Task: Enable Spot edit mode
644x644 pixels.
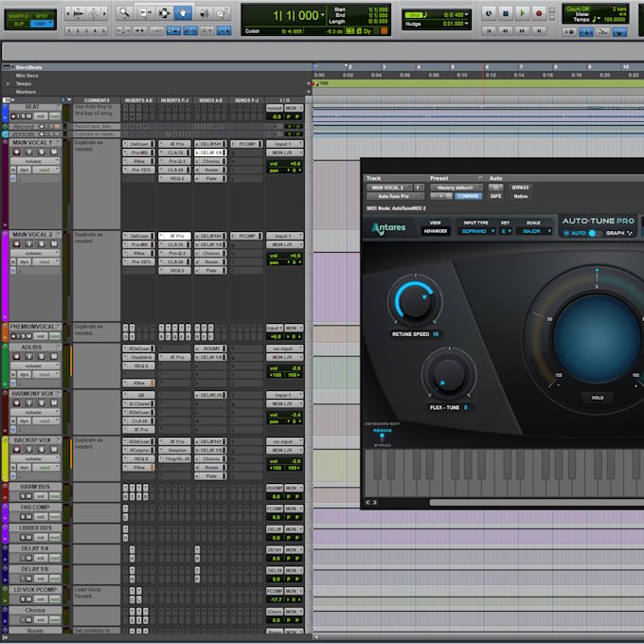Action: pos(42,16)
